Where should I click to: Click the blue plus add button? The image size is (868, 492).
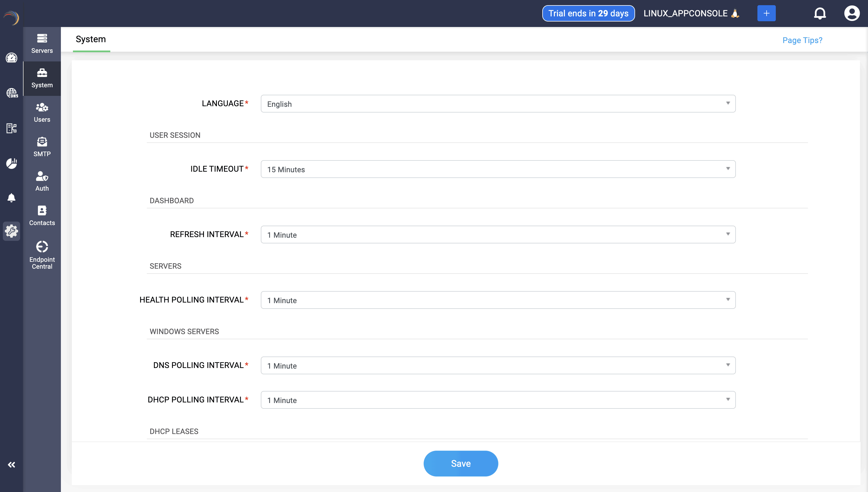point(766,13)
